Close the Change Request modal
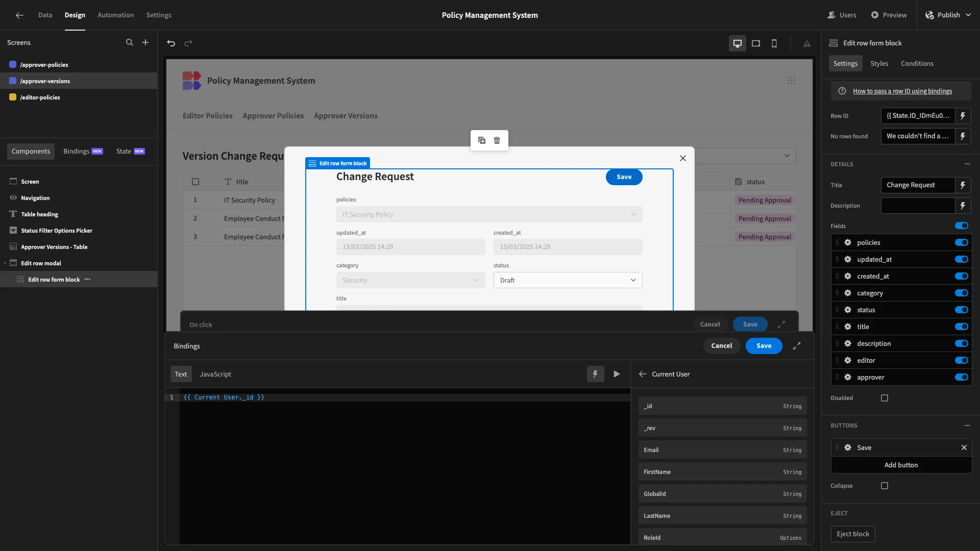This screenshot has height=551, width=980. [683, 158]
